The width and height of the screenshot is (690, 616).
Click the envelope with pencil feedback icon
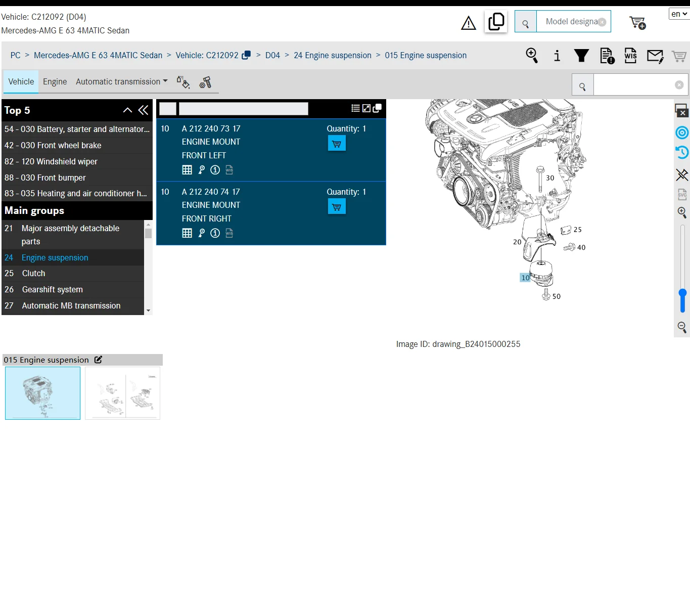click(x=655, y=56)
